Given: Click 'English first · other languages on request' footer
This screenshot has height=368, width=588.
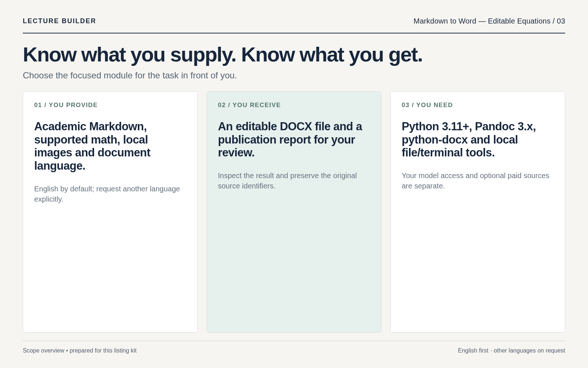Looking at the screenshot, I should click(512, 351).
